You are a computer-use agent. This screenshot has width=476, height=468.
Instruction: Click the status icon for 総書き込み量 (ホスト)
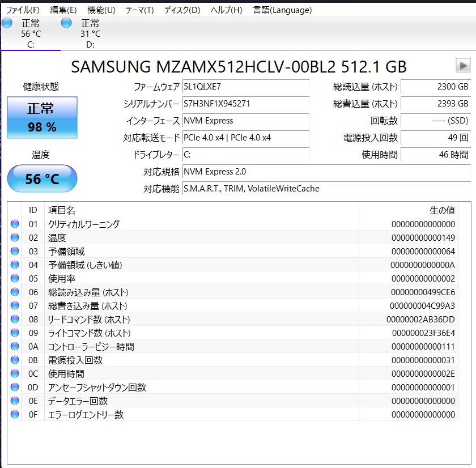(x=15, y=305)
